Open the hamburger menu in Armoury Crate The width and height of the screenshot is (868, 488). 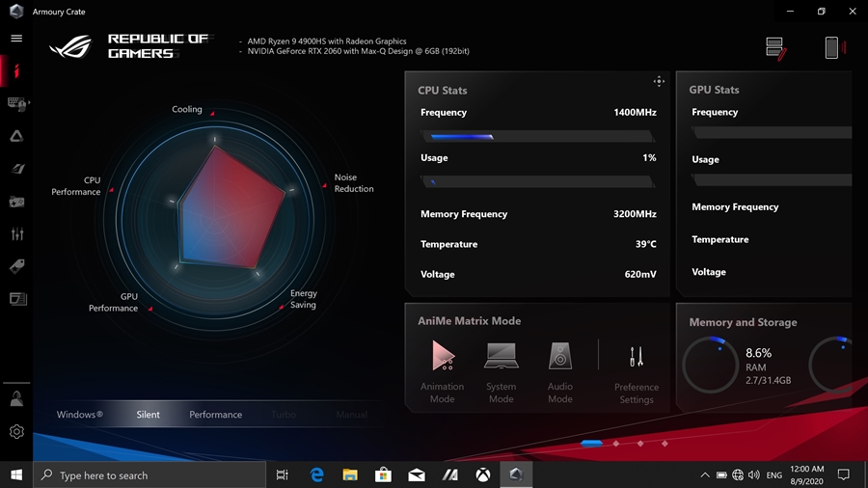[16, 39]
